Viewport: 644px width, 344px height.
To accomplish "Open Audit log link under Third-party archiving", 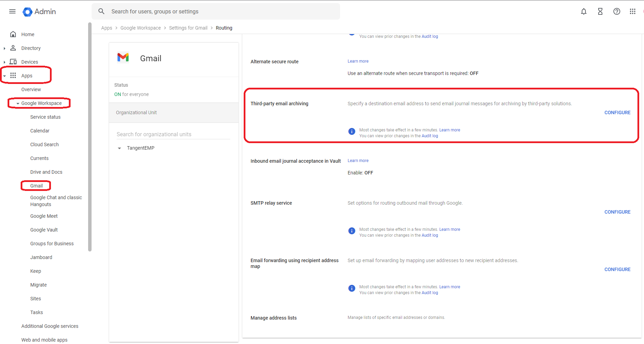I will (430, 136).
